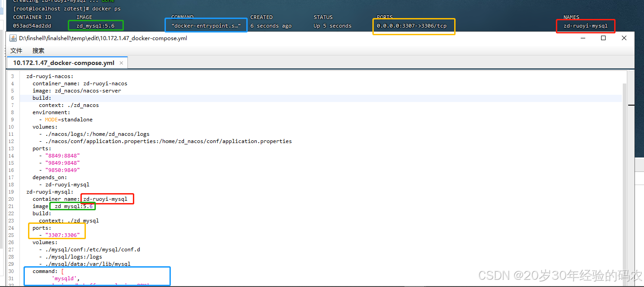The image size is (644, 287).
Task: Click 'ports:' line of nacos service
Action: [x=42, y=148]
